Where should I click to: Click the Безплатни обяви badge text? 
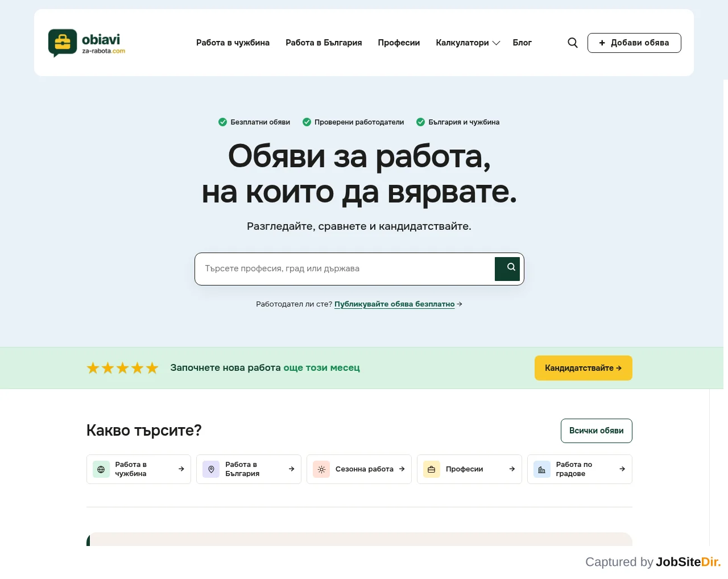pos(260,122)
